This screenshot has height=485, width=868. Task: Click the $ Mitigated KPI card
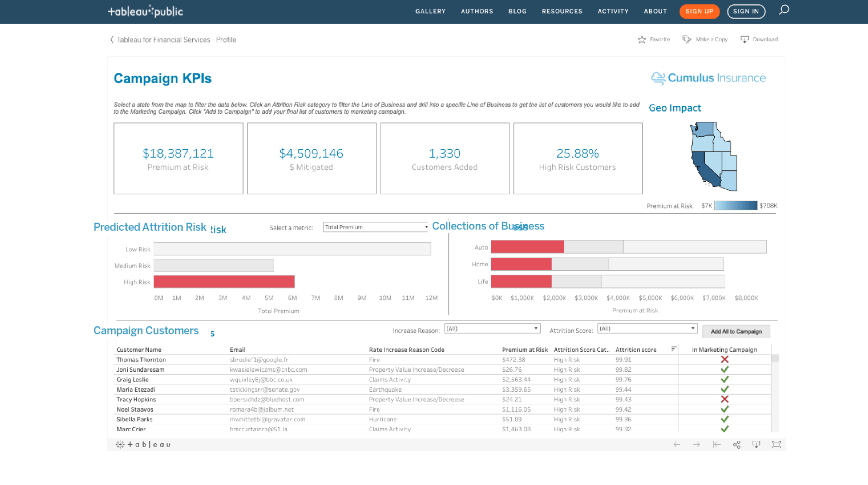click(x=312, y=158)
